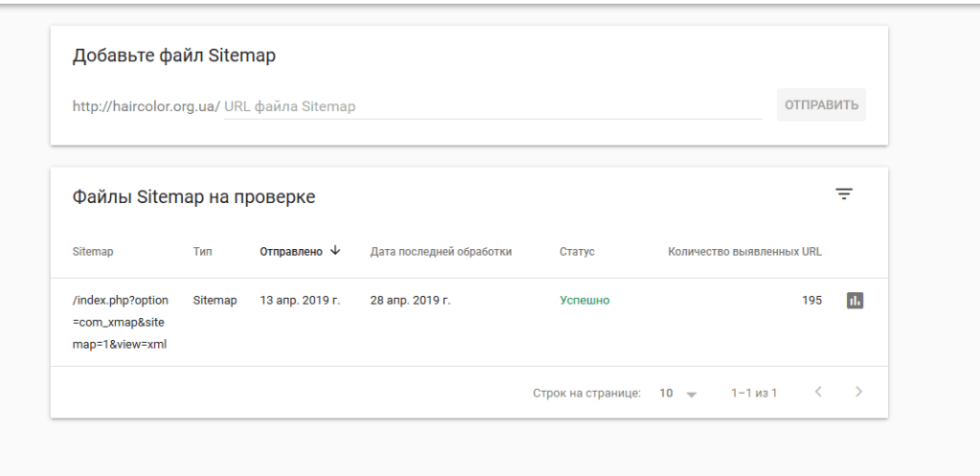Open the bar chart report icon for sitemap row
The height and width of the screenshot is (476, 980).
pos(855,300)
